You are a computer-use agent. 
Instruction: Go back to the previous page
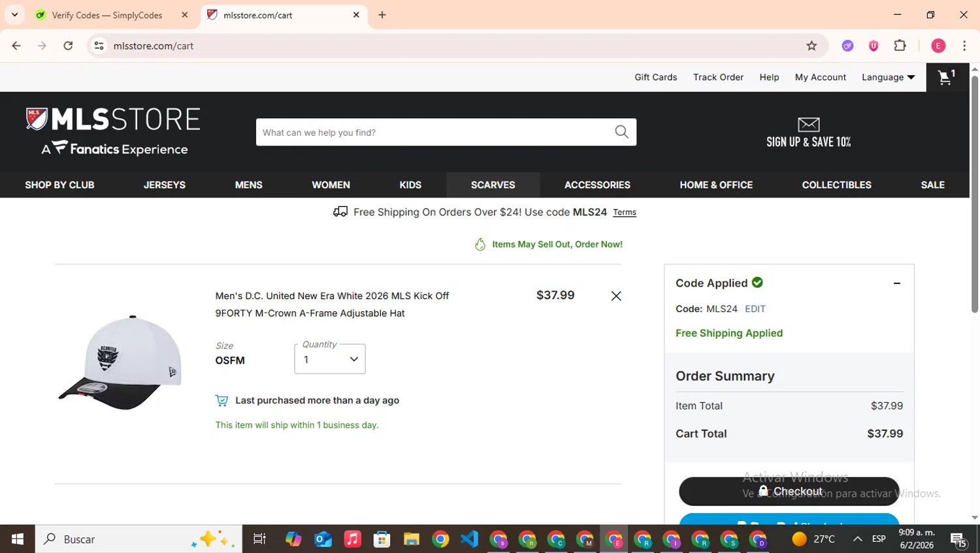tap(16, 46)
